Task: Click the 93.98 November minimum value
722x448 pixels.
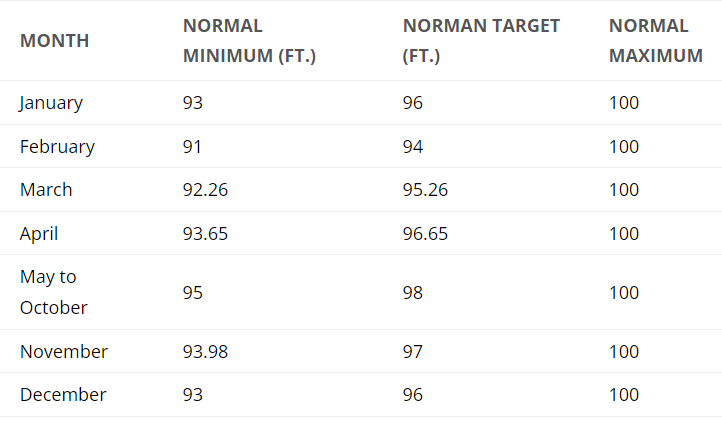Action: point(206,352)
